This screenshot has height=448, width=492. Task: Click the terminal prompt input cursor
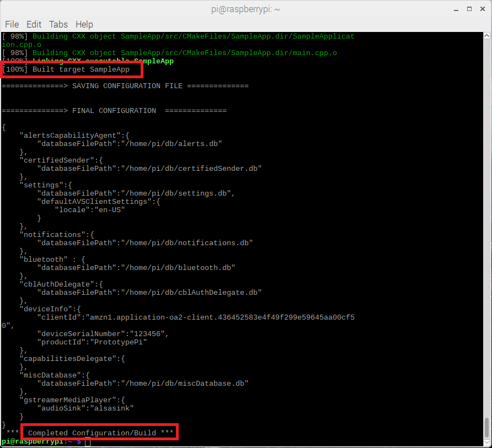click(x=88, y=441)
